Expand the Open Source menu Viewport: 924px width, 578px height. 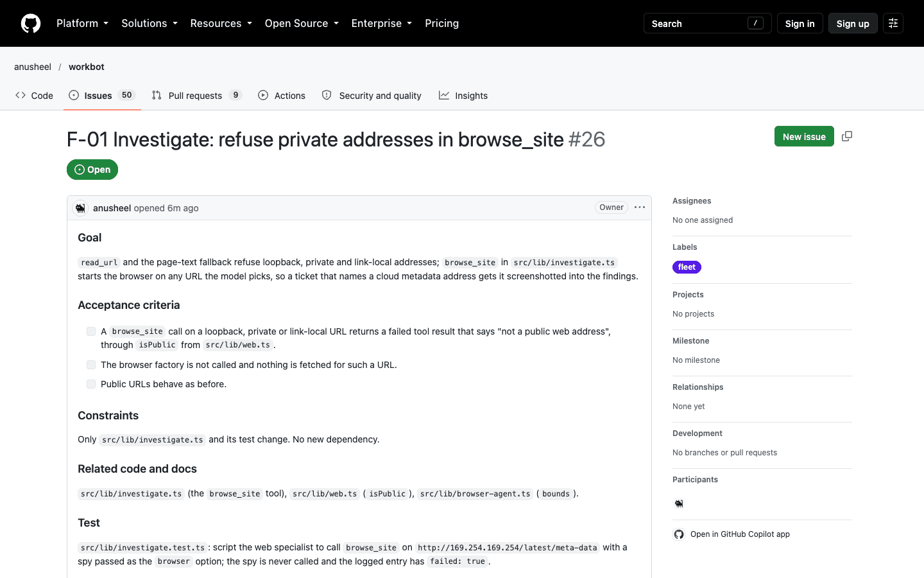click(x=302, y=23)
